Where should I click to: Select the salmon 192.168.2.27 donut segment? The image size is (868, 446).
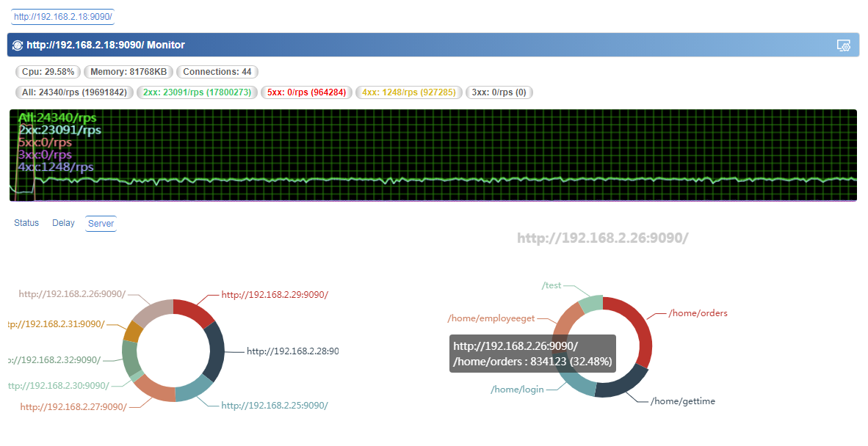click(156, 389)
